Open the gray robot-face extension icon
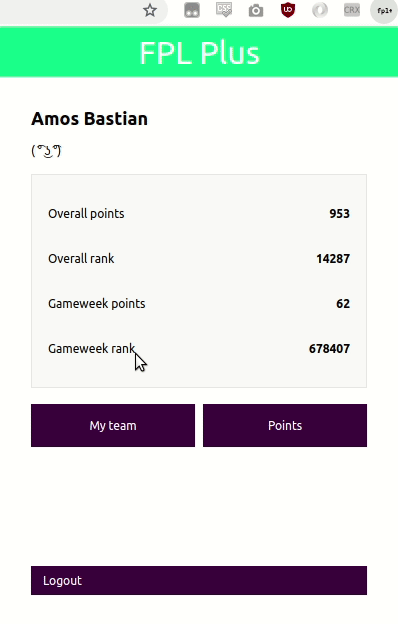The width and height of the screenshot is (398, 624). pyautogui.click(x=192, y=10)
